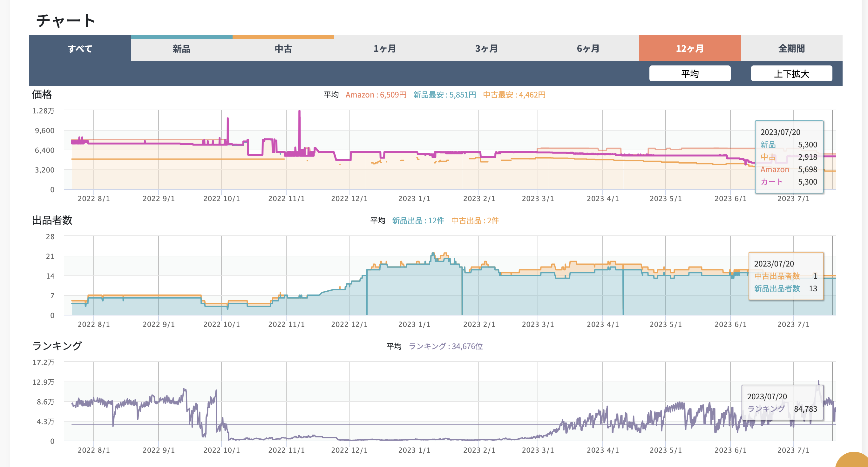The width and height of the screenshot is (868, 467).
Task: Switch to the 新品 tab
Action: (181, 49)
